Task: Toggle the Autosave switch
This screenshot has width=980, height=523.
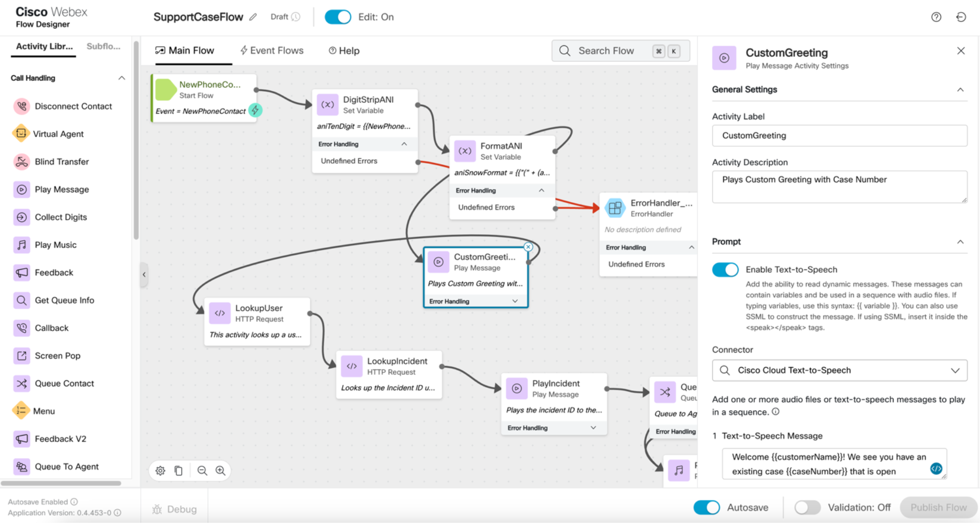Action: [x=707, y=507]
